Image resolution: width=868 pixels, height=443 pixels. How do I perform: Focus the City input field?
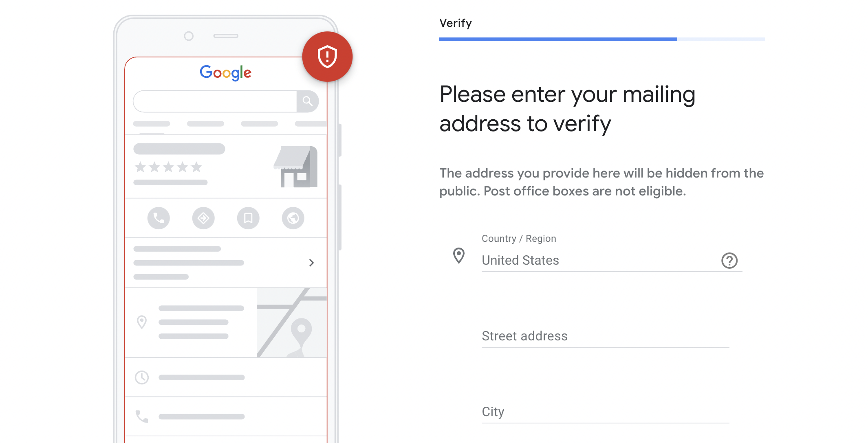click(605, 412)
